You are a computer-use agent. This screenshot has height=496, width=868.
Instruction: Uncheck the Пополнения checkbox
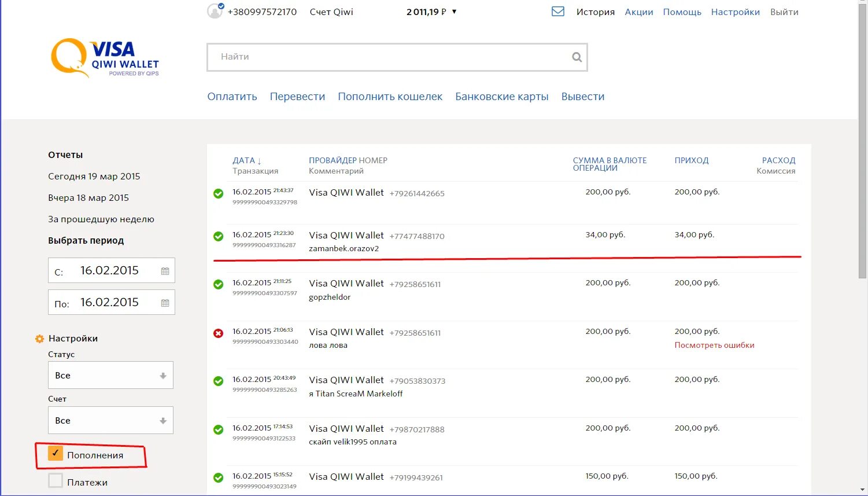[x=56, y=453]
